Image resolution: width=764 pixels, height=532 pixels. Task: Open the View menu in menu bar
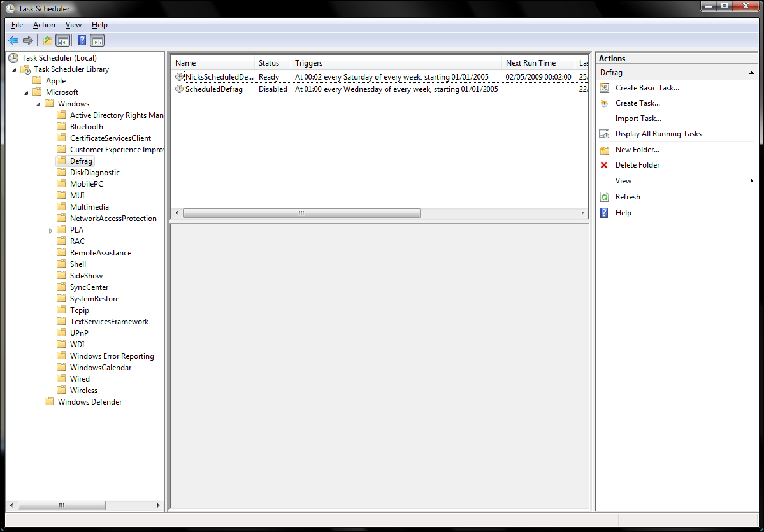[73, 25]
